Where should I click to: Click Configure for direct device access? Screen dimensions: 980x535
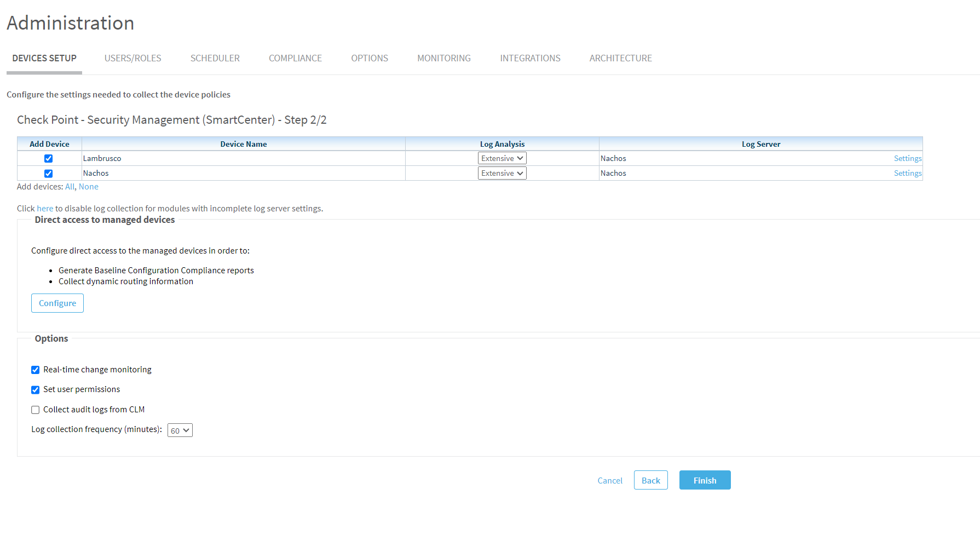[57, 303]
